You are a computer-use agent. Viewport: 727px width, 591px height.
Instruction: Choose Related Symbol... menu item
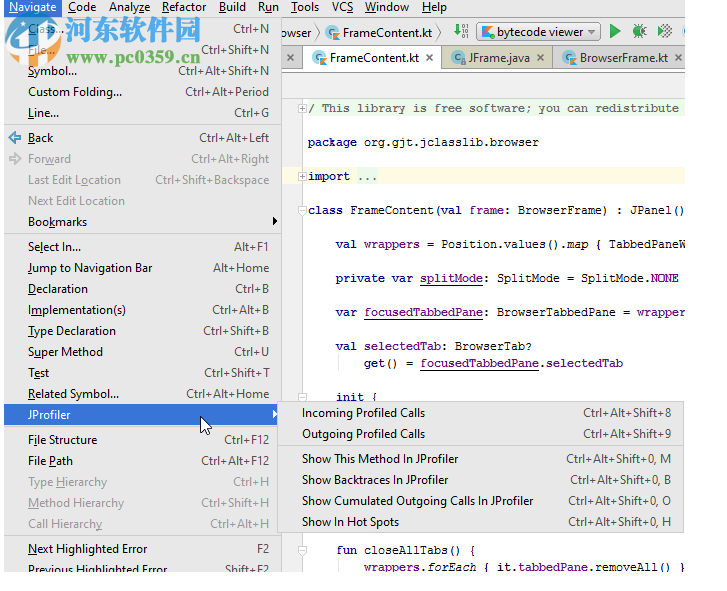[142, 394]
